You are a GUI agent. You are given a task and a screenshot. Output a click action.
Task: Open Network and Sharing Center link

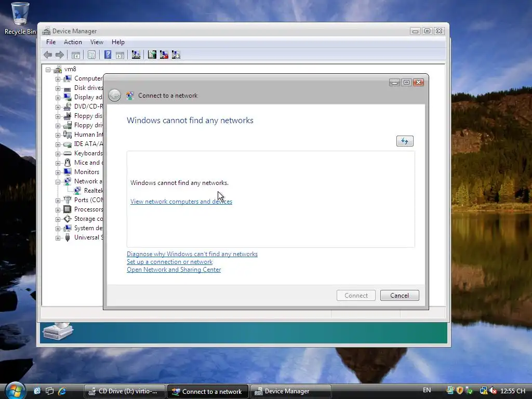click(174, 270)
